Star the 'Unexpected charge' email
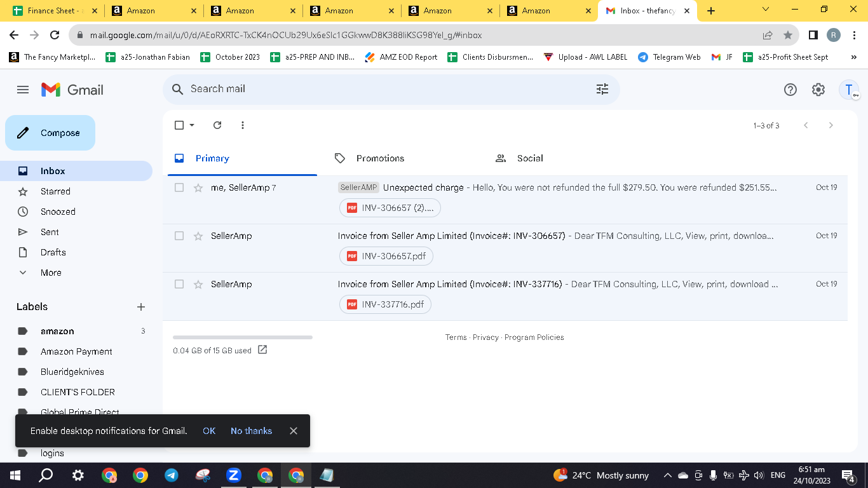The width and height of the screenshot is (868, 488). point(198,187)
